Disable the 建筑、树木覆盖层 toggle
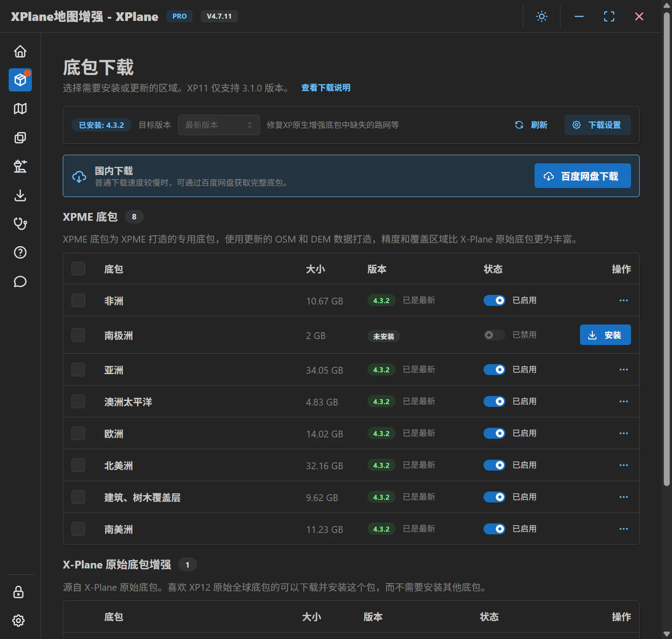The width and height of the screenshot is (672, 639). point(494,497)
